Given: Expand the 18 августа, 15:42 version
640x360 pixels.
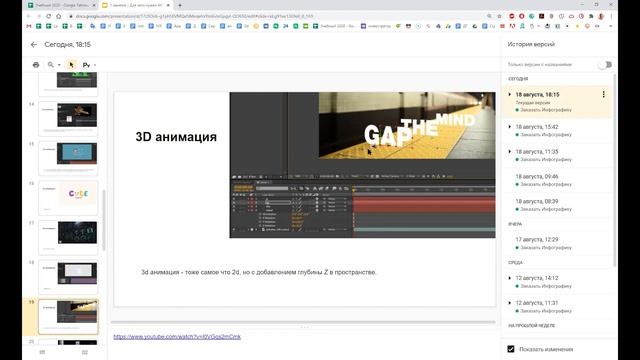Looking at the screenshot, I should (x=509, y=127).
